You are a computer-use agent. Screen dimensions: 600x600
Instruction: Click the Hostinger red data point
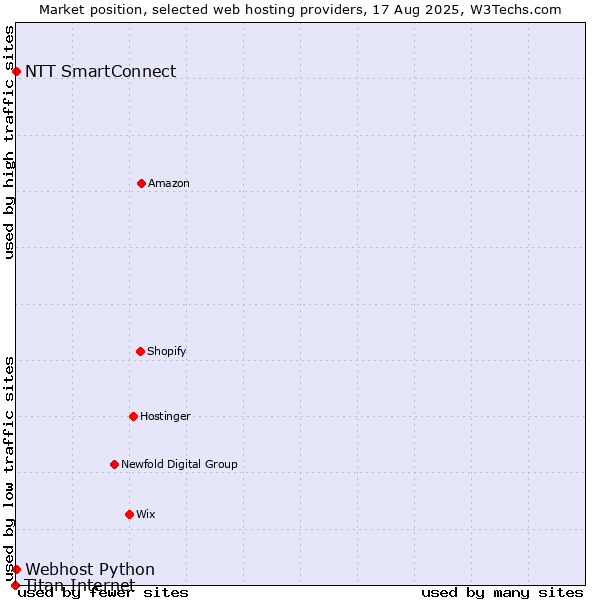coord(133,416)
